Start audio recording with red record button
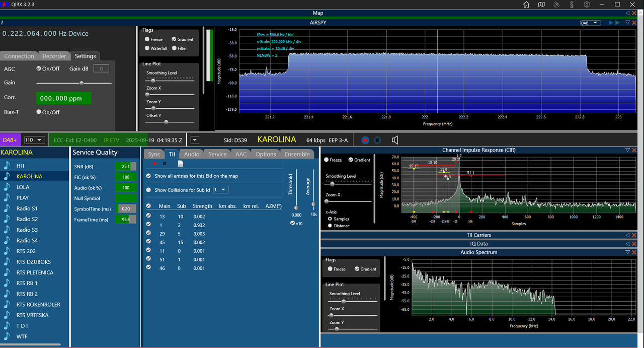The width and height of the screenshot is (644, 348). point(365,140)
